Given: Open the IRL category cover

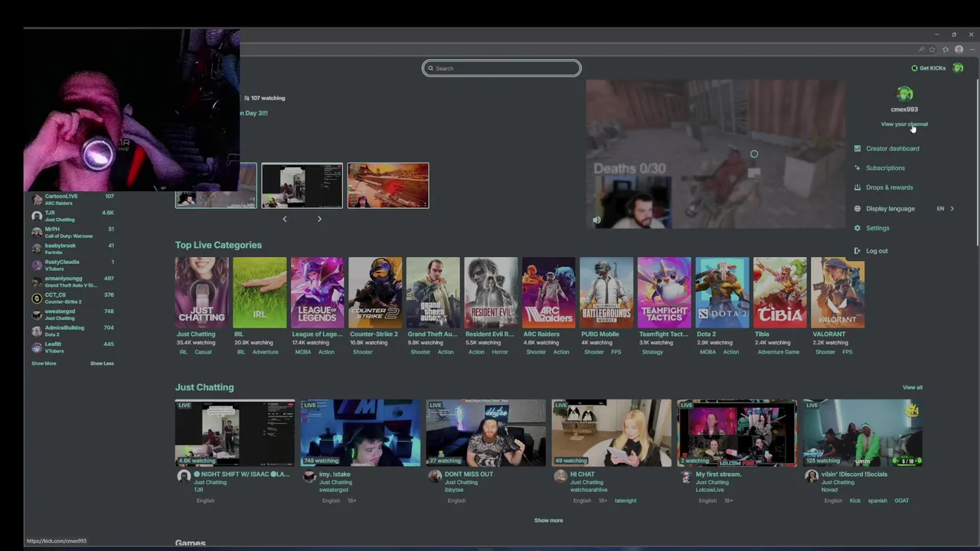Looking at the screenshot, I should pyautogui.click(x=260, y=292).
